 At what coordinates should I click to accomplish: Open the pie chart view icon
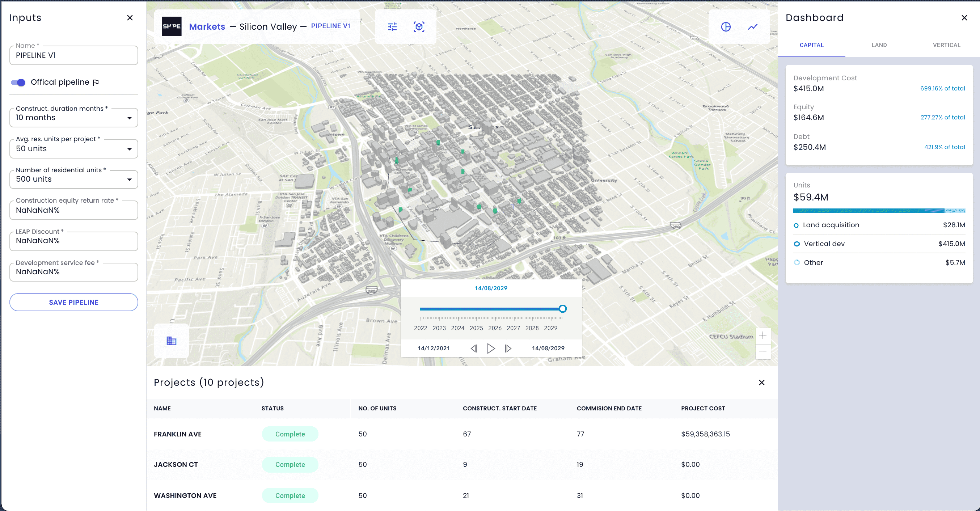[x=726, y=27]
